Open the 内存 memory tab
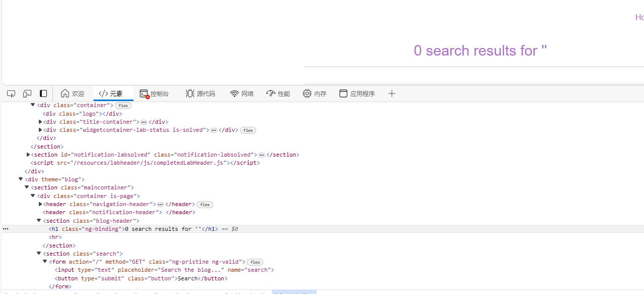The width and height of the screenshot is (644, 294). pos(315,93)
